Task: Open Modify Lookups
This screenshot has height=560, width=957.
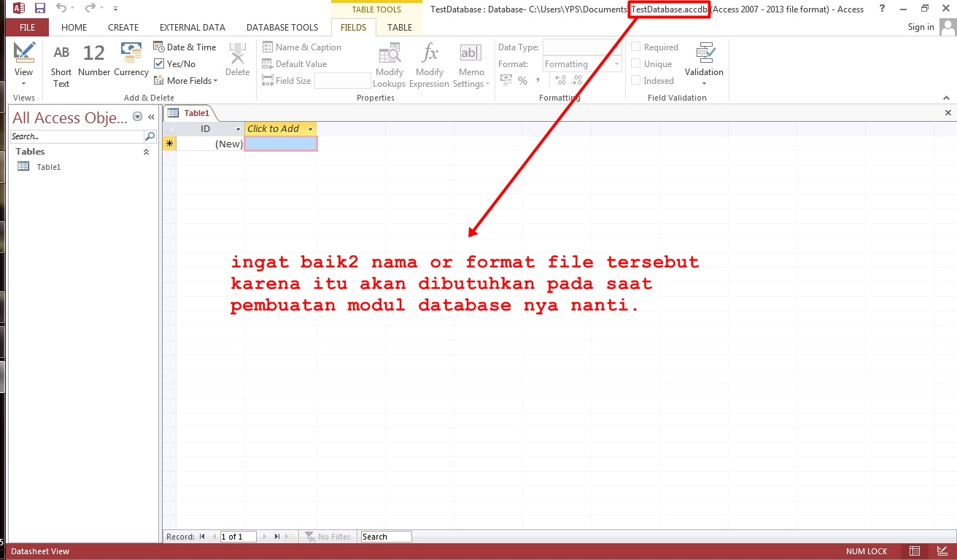Action: click(389, 62)
